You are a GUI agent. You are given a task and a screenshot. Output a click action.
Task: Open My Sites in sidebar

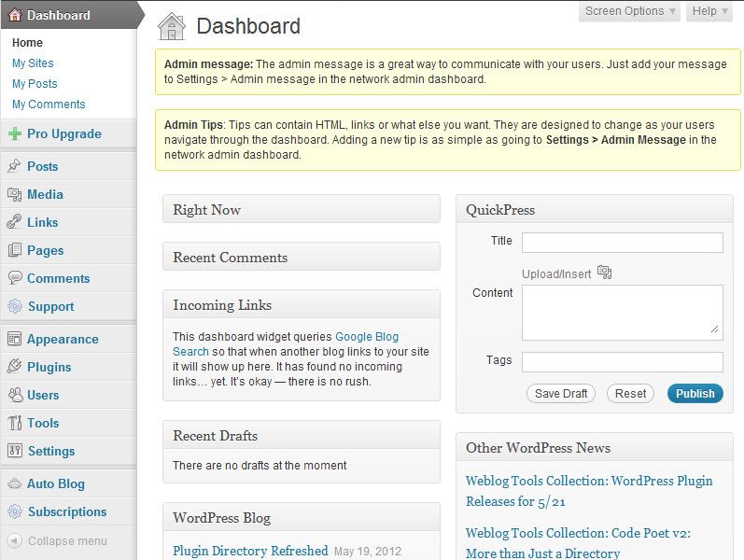tap(33, 63)
